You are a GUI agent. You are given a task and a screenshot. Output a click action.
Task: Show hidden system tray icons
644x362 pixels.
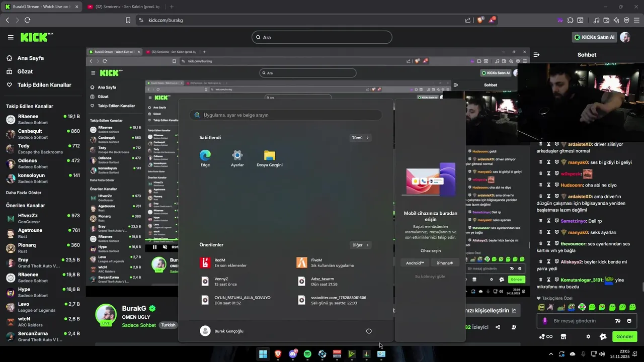550,354
